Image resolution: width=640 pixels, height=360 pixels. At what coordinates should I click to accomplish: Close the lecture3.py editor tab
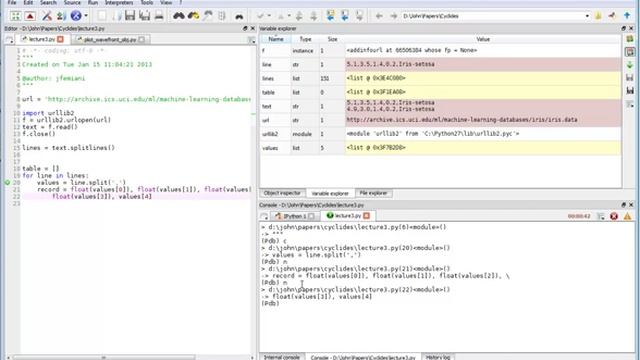click(60, 39)
